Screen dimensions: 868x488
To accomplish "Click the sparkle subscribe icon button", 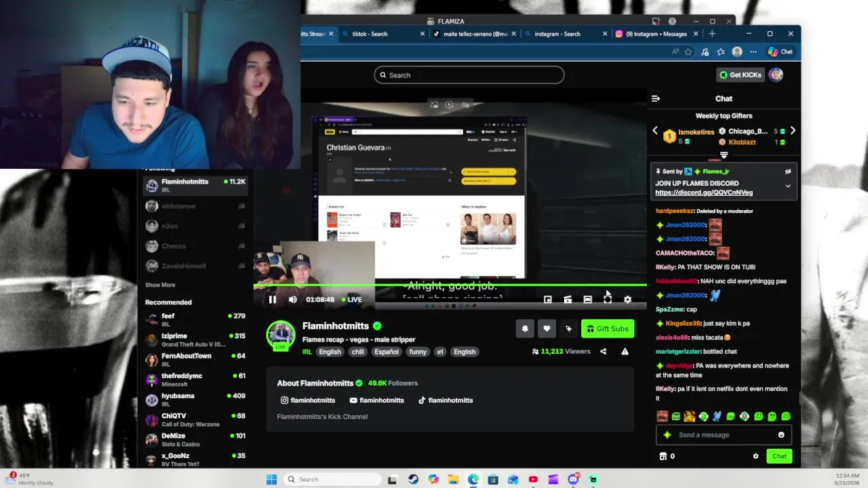I will point(568,329).
